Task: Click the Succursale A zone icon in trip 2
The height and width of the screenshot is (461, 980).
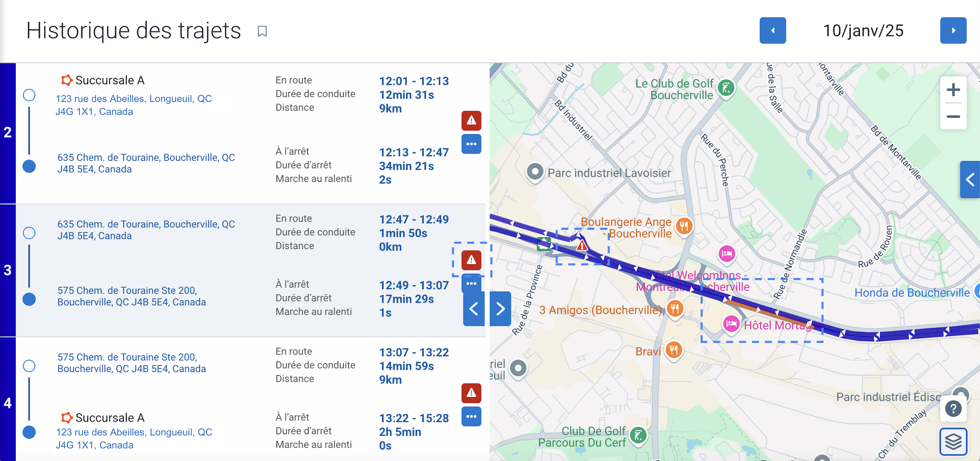Action: point(67,80)
